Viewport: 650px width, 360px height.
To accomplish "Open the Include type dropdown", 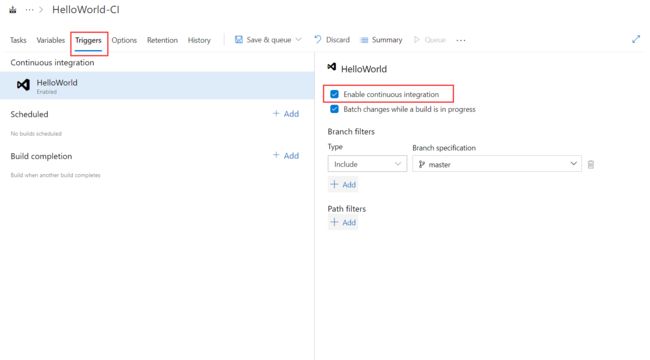I will click(367, 164).
